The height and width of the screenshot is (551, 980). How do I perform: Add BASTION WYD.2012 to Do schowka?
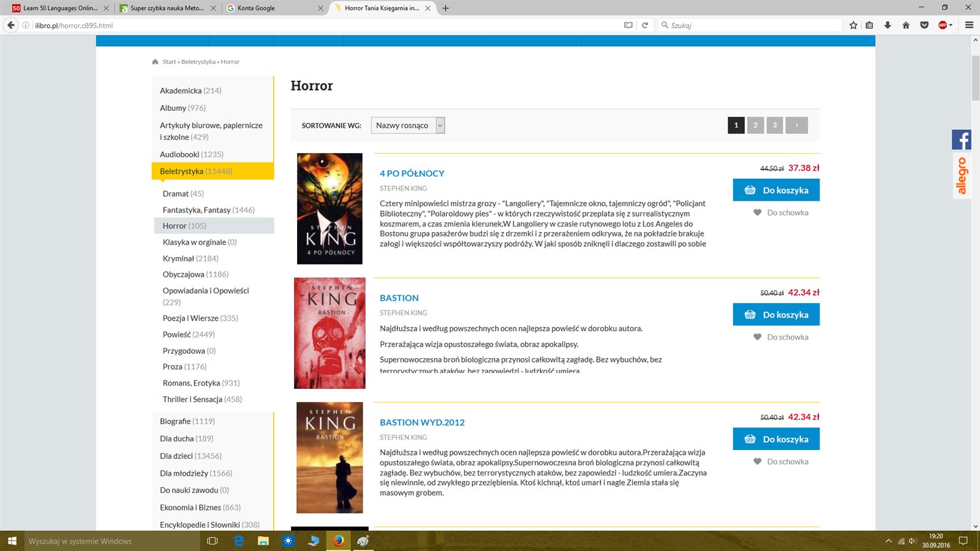(781, 462)
